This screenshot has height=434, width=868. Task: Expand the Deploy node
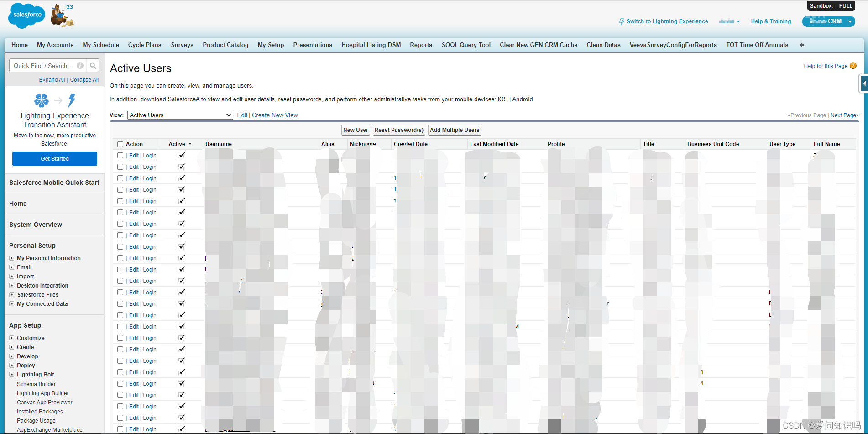12,366
